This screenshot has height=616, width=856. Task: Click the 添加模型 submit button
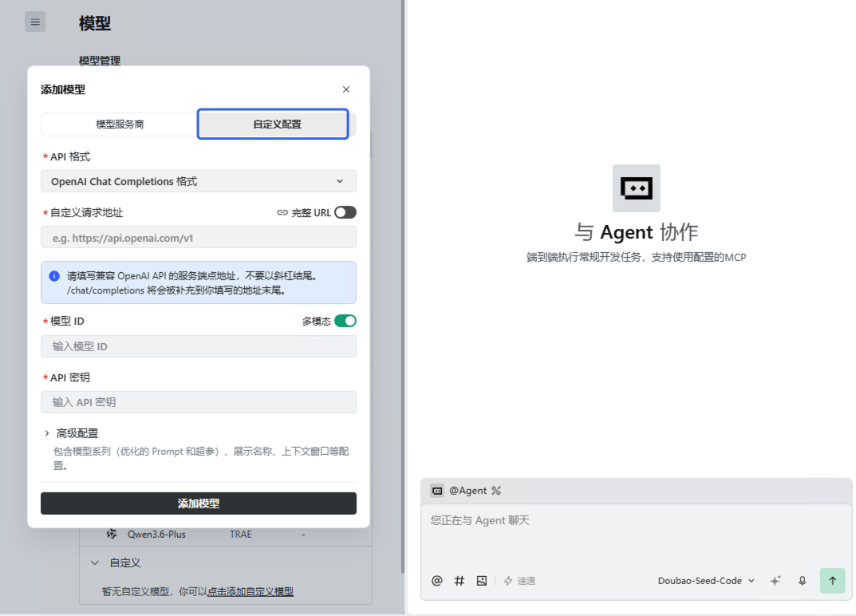[199, 503]
